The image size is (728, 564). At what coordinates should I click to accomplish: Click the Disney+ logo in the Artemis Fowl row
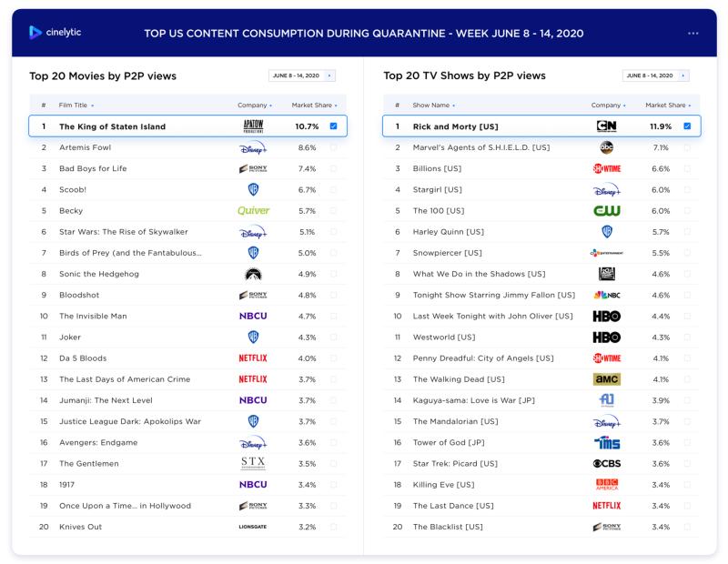tap(253, 148)
